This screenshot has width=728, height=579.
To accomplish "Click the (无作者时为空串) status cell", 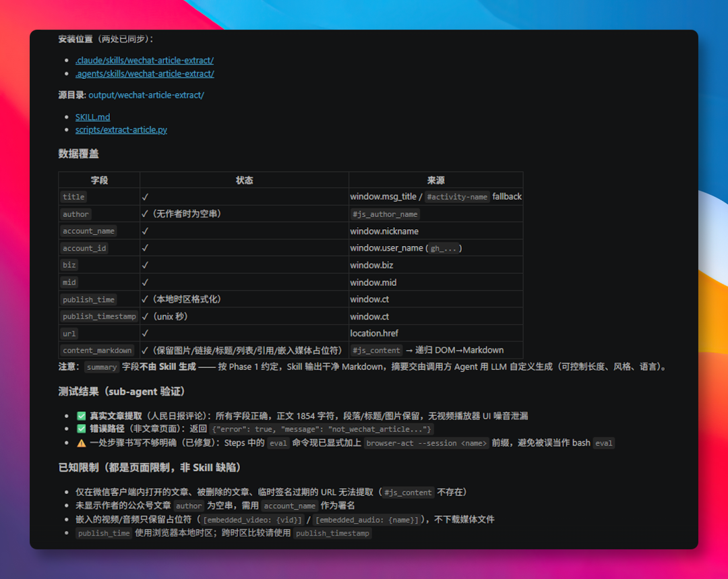I will [x=244, y=214].
